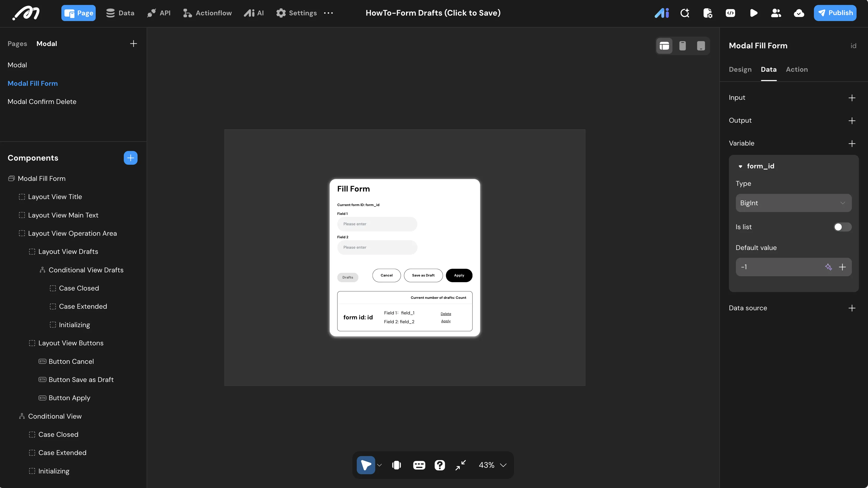This screenshot has width=868, height=488.
Task: Open the AI assistant icon in the top right
Action: [x=662, y=13]
